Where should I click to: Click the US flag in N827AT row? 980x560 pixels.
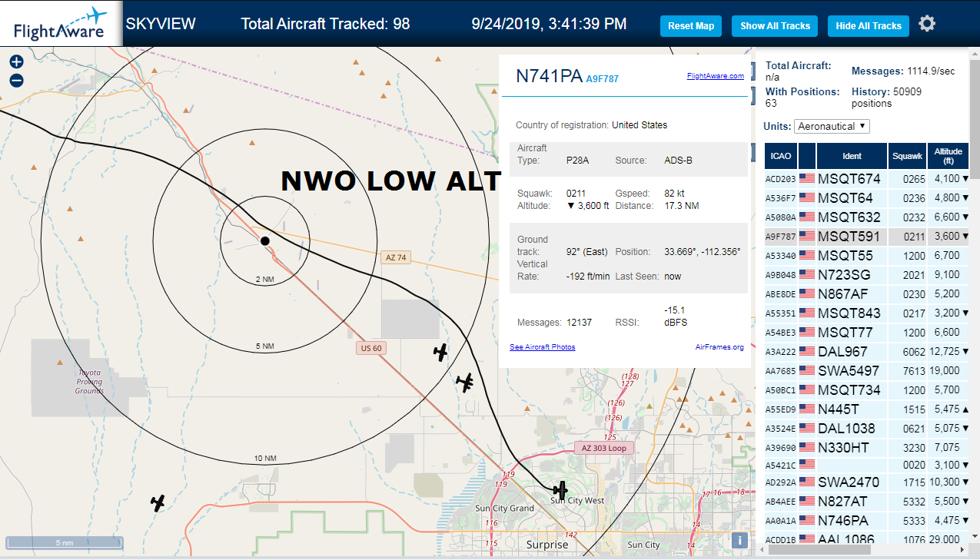[x=807, y=501]
